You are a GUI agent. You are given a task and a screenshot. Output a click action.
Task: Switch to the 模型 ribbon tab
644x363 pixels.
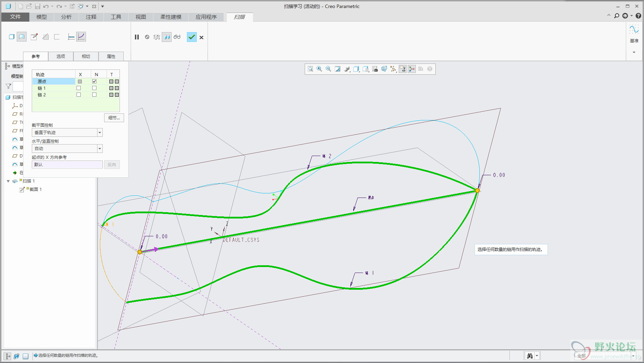42,17
